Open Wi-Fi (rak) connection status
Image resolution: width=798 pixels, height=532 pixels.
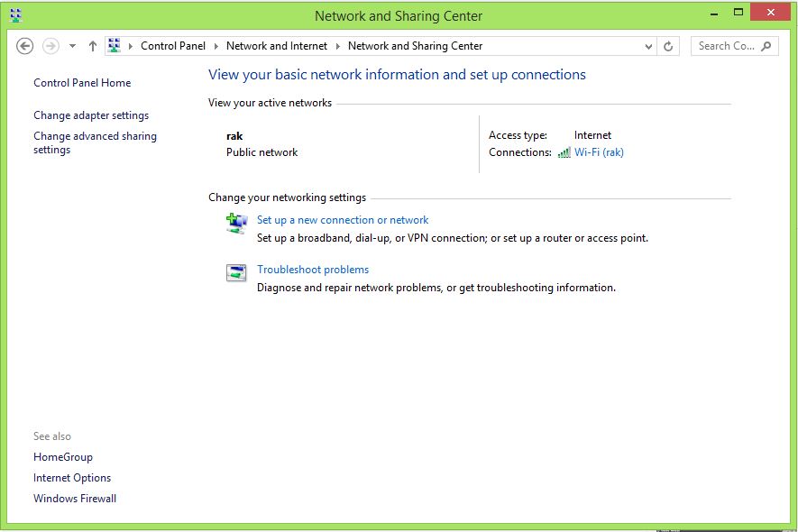[x=599, y=152]
